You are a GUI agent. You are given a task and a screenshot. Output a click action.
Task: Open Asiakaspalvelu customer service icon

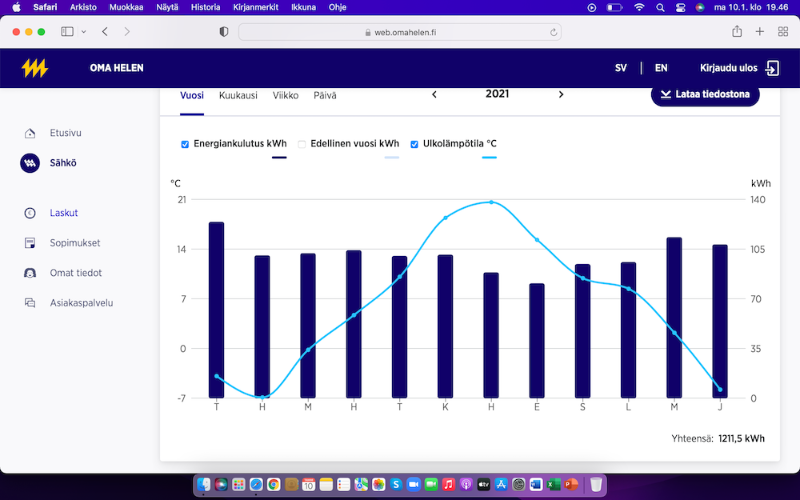coord(30,303)
